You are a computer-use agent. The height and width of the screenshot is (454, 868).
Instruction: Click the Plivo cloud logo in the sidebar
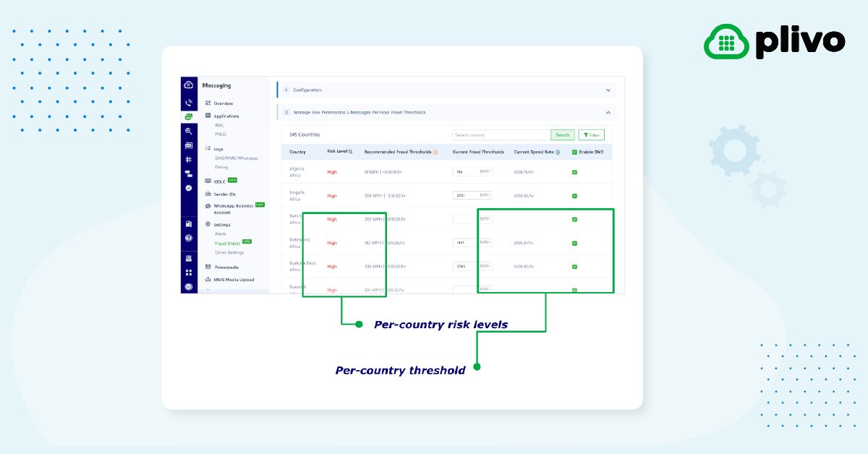coord(189,85)
